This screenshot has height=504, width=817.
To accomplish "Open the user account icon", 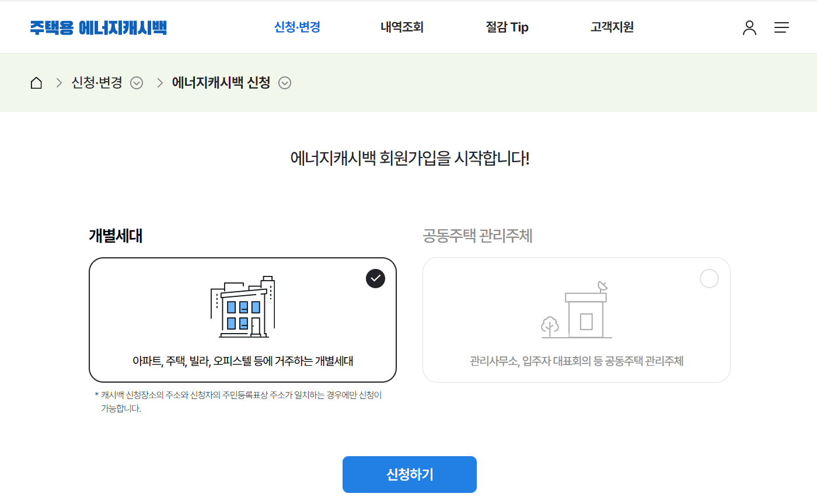I will click(749, 27).
